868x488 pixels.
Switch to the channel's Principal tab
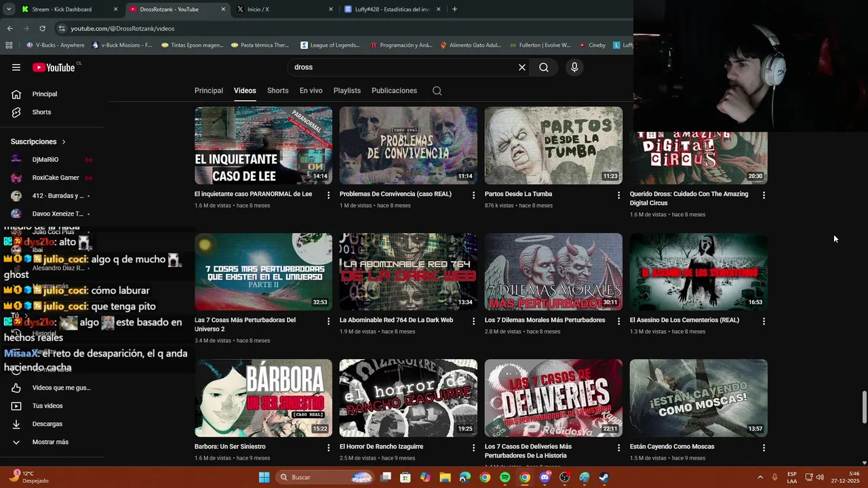coord(209,91)
